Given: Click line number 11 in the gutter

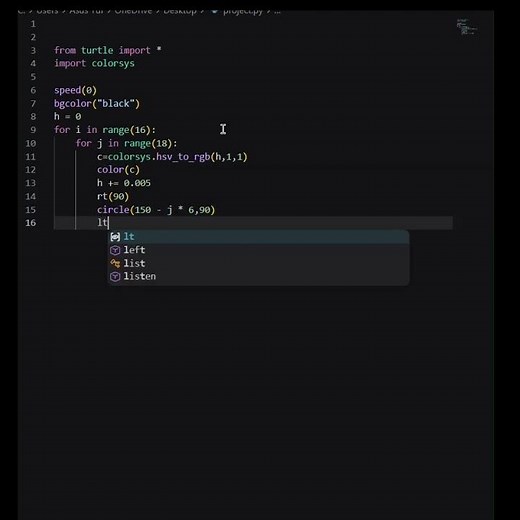Looking at the screenshot, I should point(31,157).
